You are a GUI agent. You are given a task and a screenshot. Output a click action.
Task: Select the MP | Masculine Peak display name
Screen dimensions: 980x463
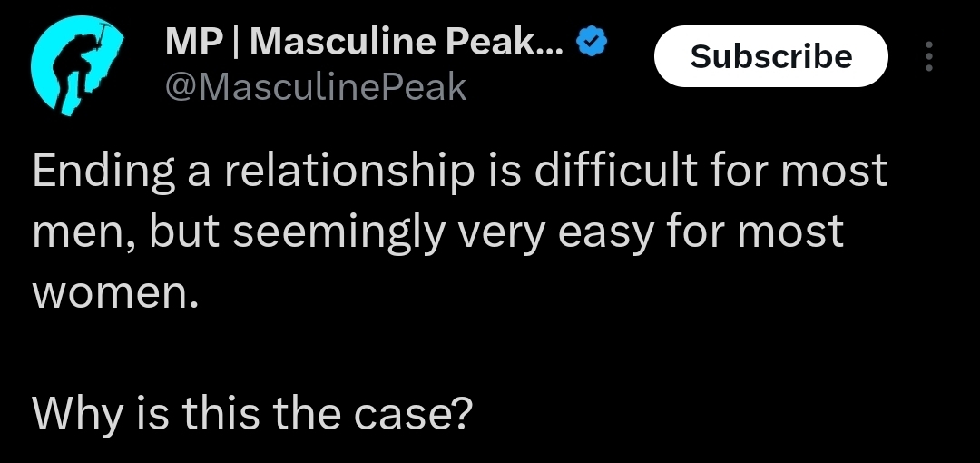tap(364, 43)
